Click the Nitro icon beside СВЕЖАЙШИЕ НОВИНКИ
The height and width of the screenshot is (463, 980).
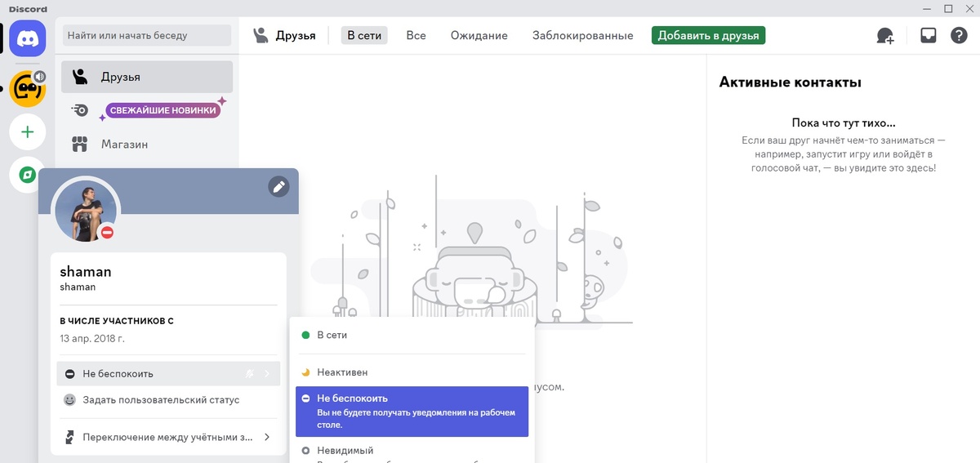coord(80,110)
